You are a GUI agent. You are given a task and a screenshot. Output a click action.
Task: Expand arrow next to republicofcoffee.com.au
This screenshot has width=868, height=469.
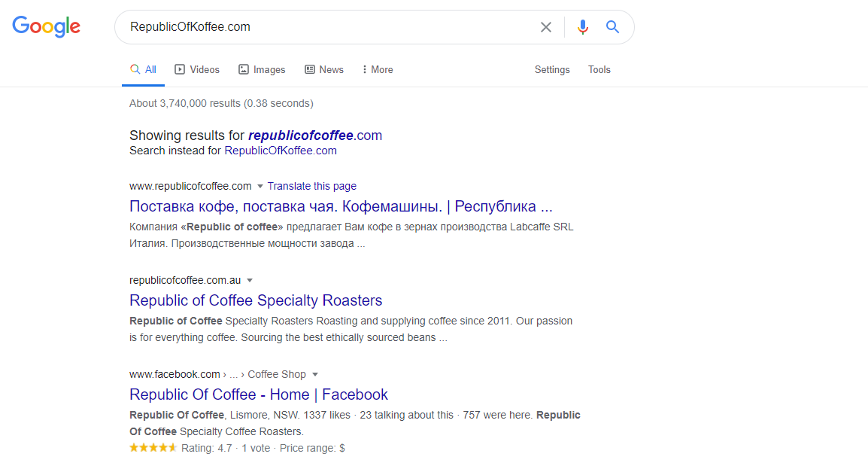[250, 280]
